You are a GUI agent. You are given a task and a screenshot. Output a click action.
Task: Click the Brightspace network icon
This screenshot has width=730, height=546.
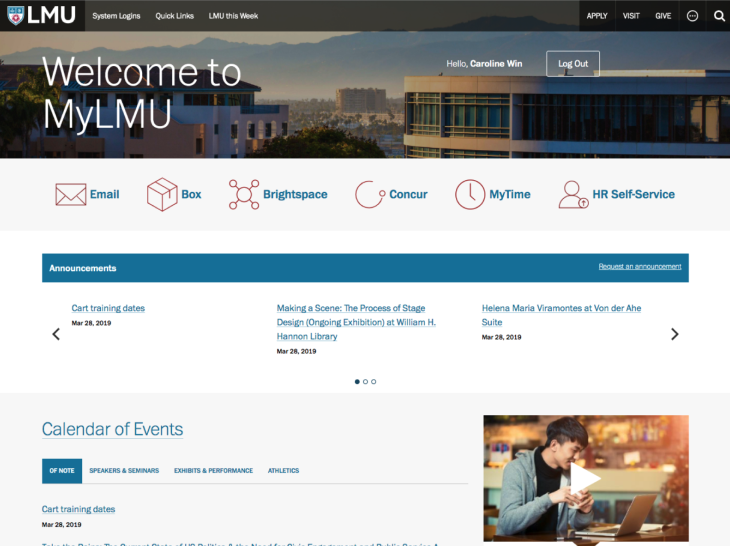tap(244, 194)
